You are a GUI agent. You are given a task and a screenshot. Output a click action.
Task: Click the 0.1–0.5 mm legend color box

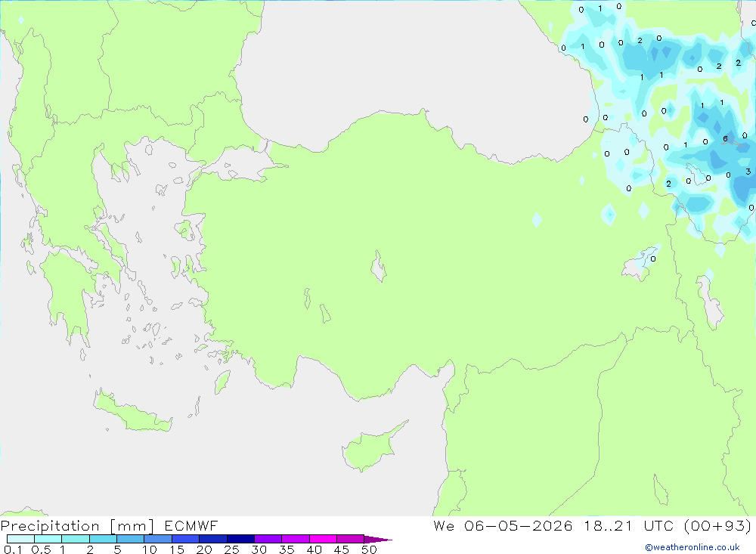pyautogui.click(x=20, y=539)
